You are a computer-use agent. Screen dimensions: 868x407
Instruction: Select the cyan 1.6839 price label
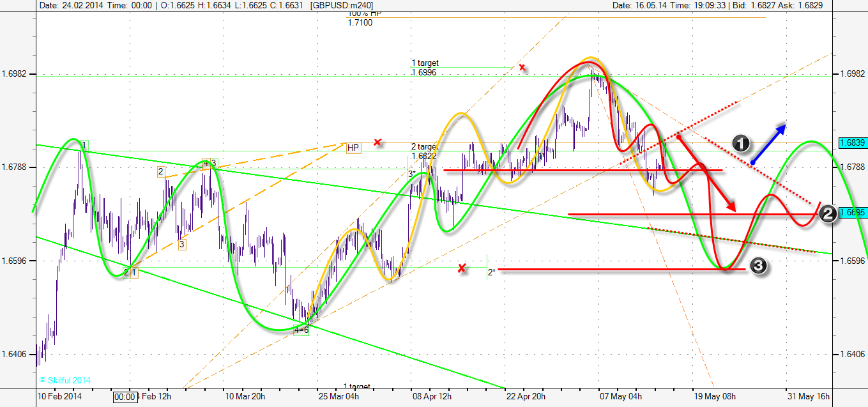pos(852,142)
